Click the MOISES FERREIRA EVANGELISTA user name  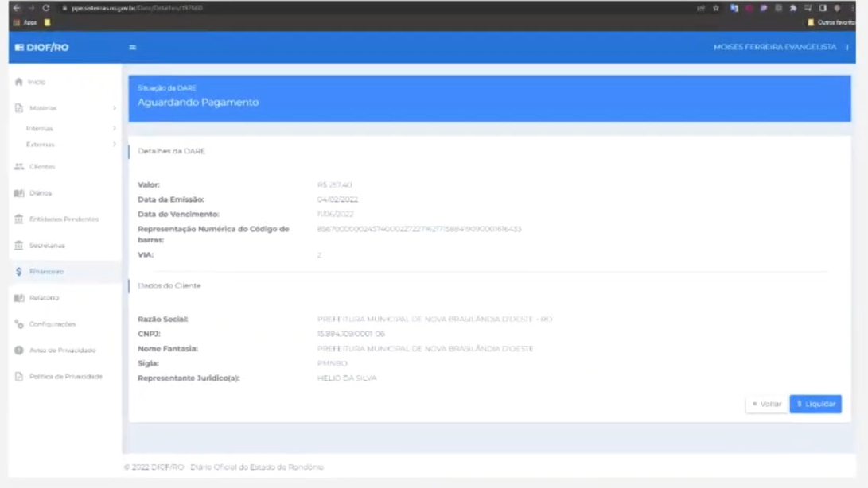(775, 48)
